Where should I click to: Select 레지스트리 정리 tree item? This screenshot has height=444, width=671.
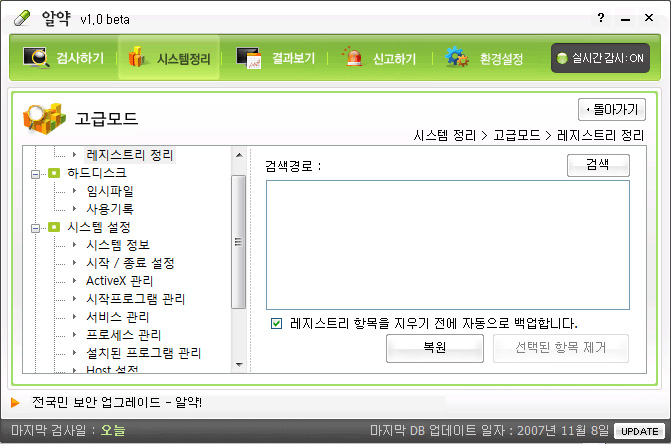(x=130, y=155)
